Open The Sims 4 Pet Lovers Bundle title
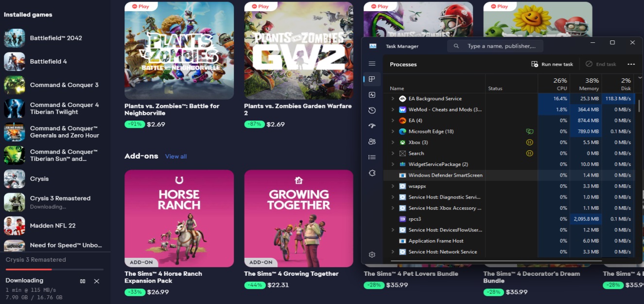 click(411, 274)
